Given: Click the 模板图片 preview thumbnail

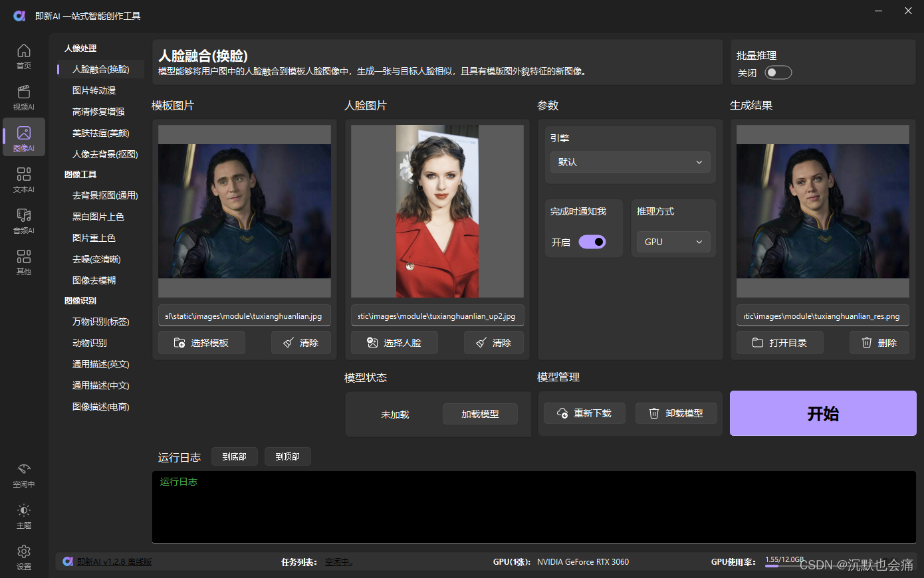Looking at the screenshot, I should pyautogui.click(x=245, y=211).
